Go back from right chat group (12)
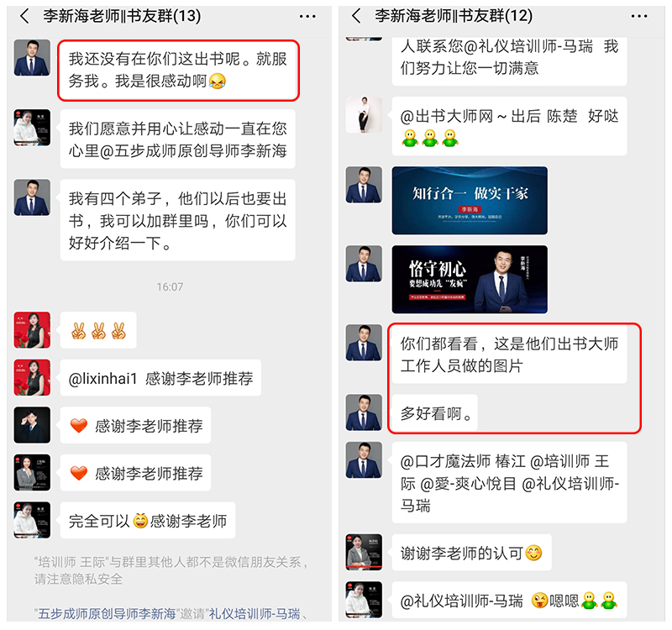The image size is (672, 630). tap(356, 16)
